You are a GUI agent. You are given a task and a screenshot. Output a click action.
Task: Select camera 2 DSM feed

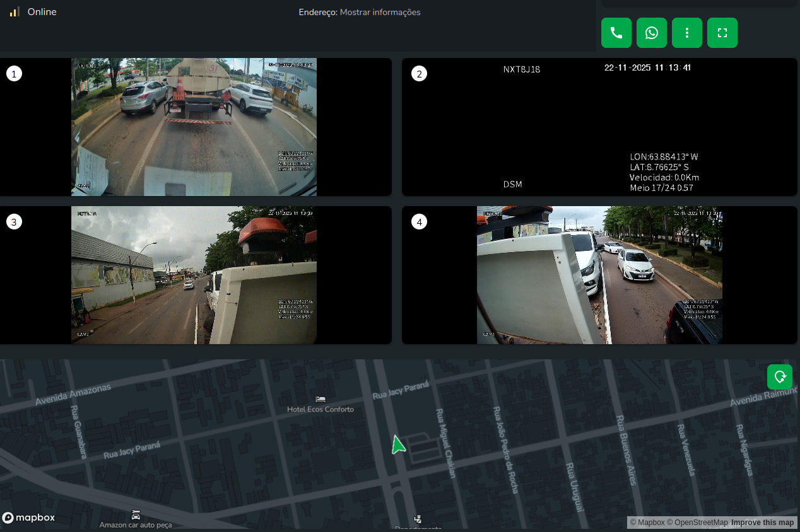(x=599, y=127)
